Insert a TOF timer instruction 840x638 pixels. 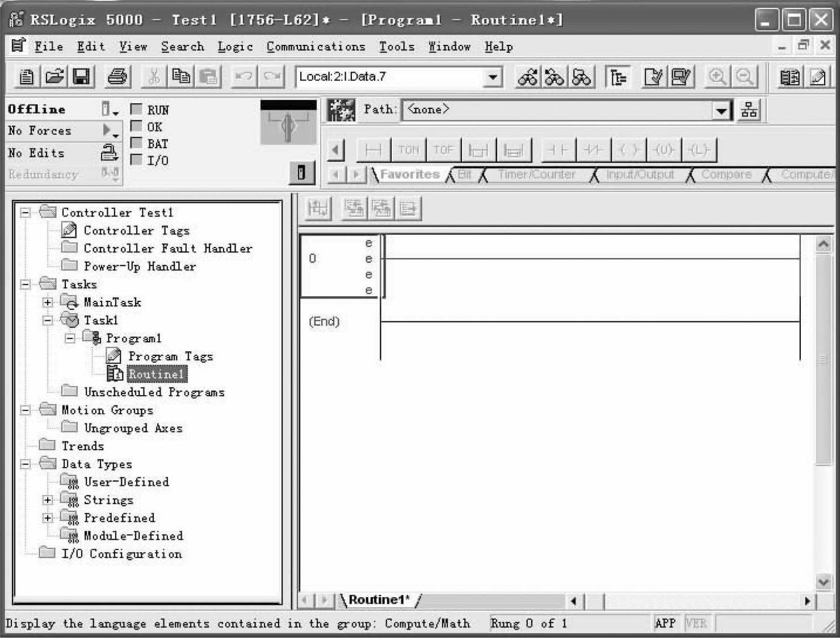click(x=443, y=150)
